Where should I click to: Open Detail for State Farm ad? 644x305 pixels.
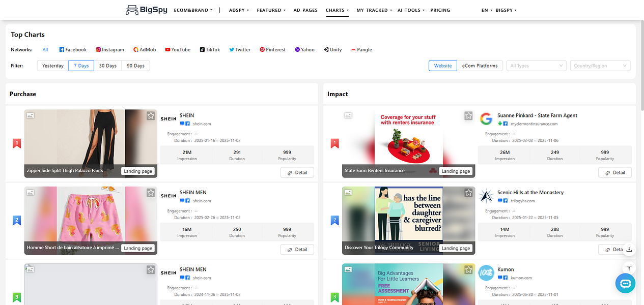615,173
